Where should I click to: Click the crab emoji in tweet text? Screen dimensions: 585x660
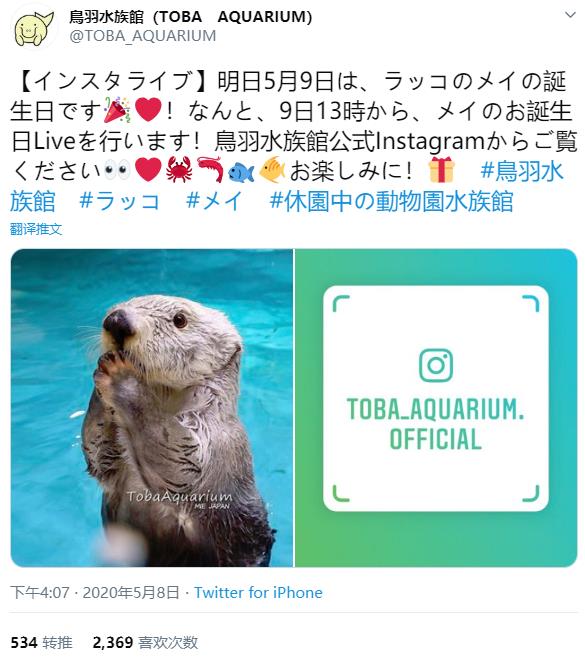179,170
